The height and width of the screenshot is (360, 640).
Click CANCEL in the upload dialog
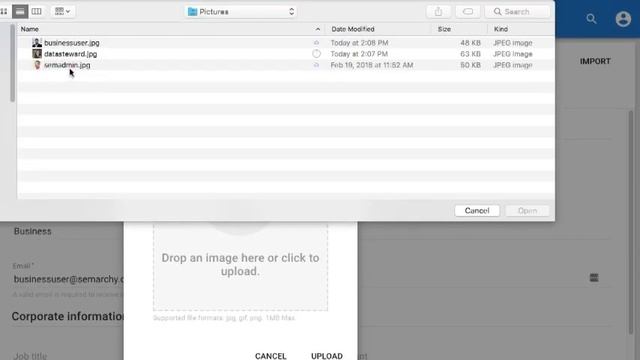[x=271, y=356]
